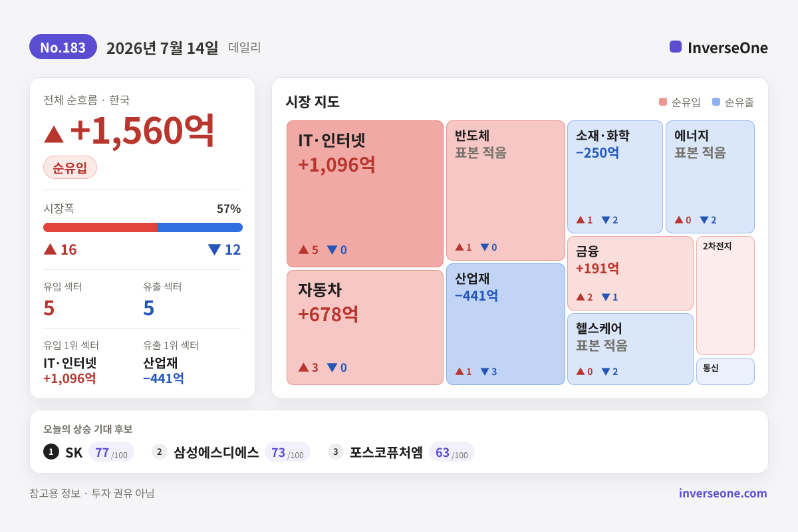Select the 자동차 +678억 treemap tile
Viewport: 798px width, 532px height.
click(x=365, y=327)
